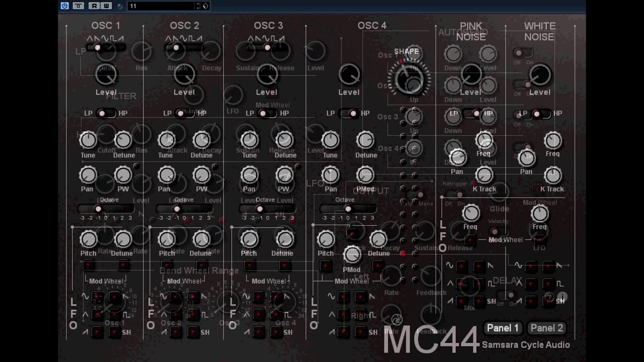Enable the S/H LFO wave button for Osc 1

pyautogui.click(x=115, y=332)
